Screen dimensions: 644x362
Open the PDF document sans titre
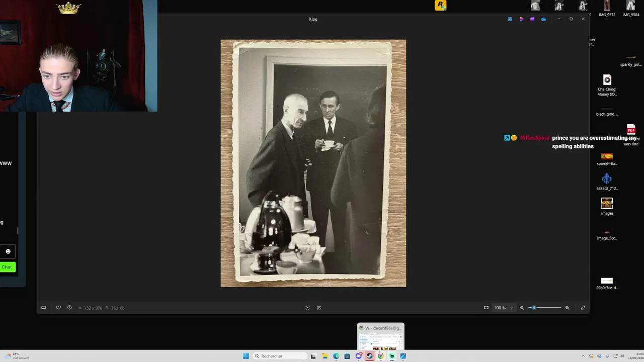(631, 135)
